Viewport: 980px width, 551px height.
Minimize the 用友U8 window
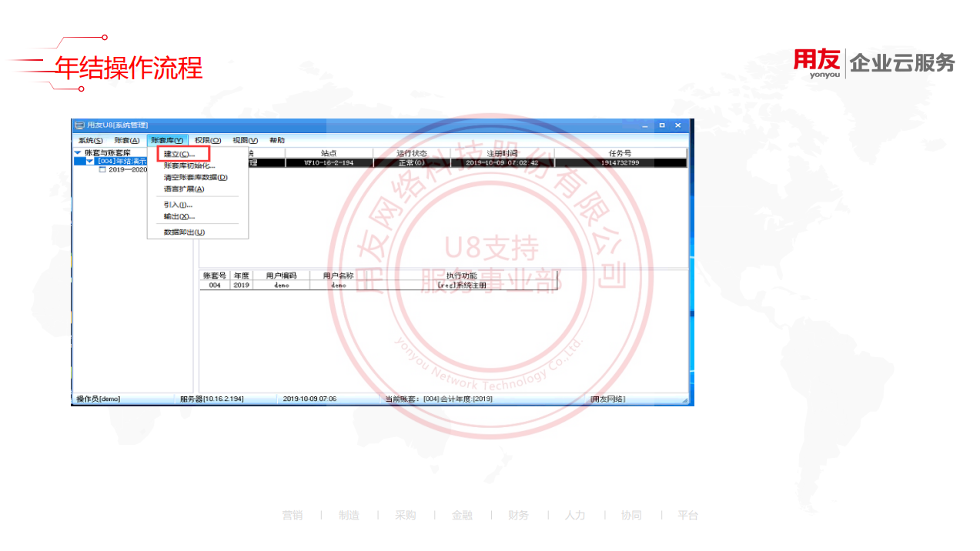click(x=645, y=125)
